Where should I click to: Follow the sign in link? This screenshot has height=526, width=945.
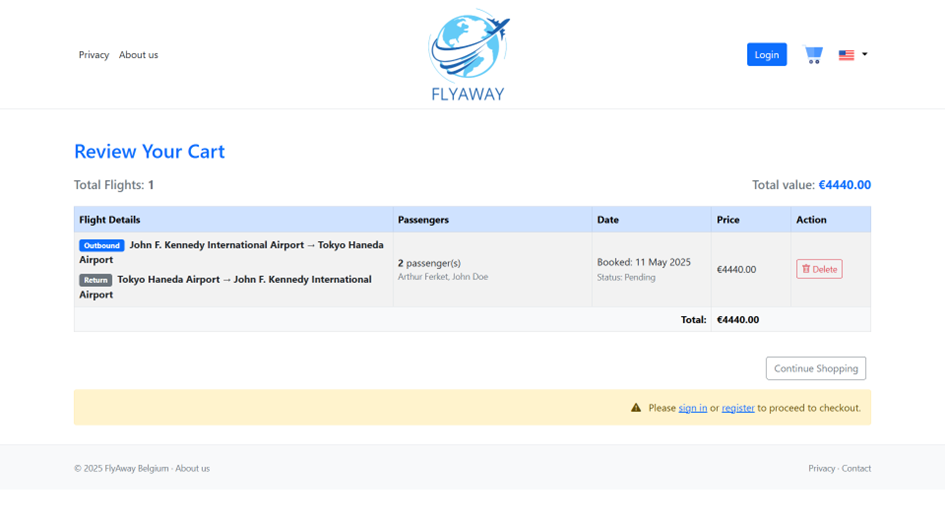(692, 408)
